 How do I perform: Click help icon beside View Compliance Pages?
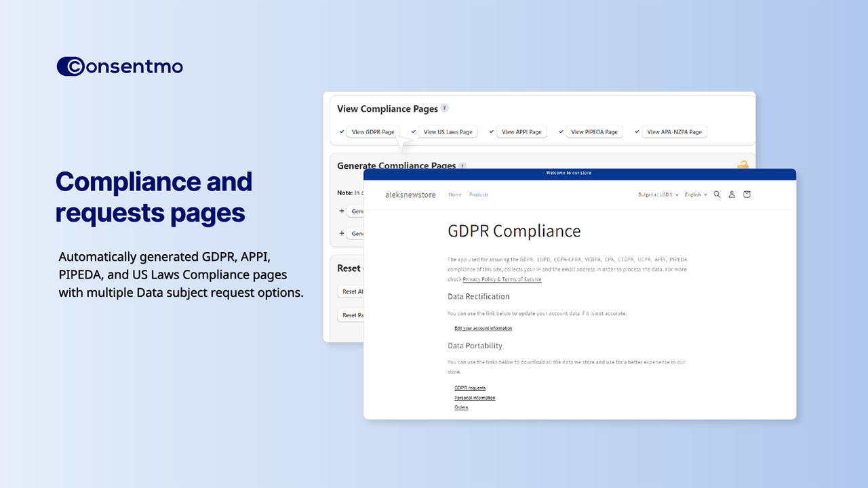(x=444, y=108)
